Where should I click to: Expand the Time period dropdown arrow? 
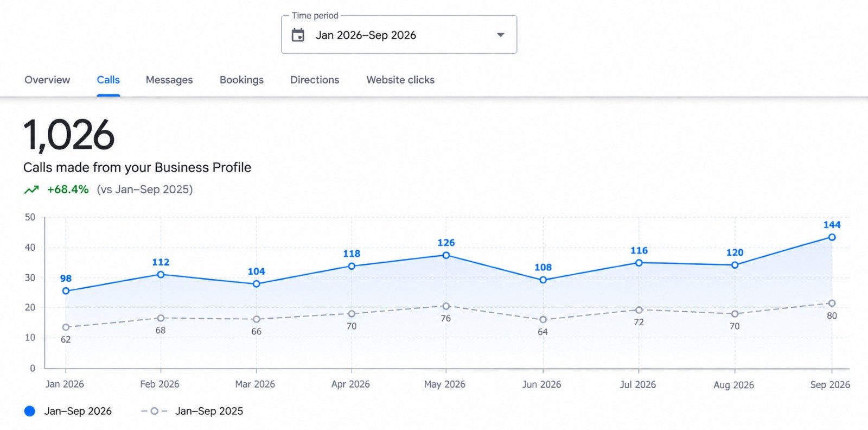501,35
